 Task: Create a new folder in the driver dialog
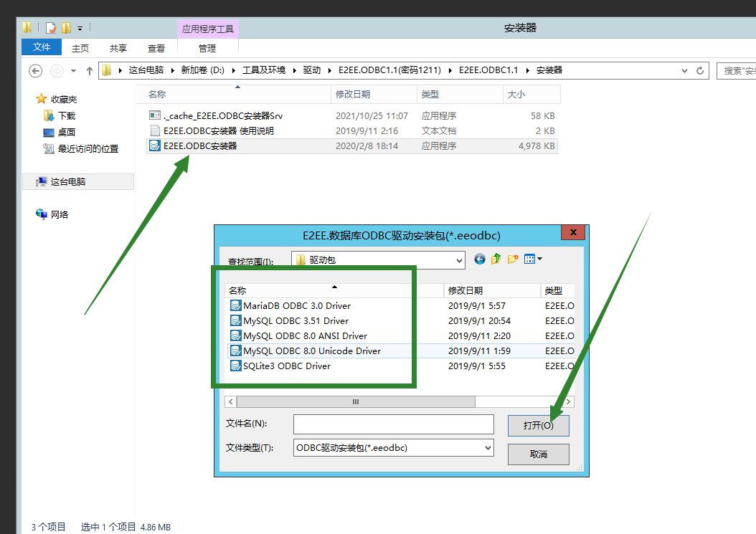click(513, 259)
